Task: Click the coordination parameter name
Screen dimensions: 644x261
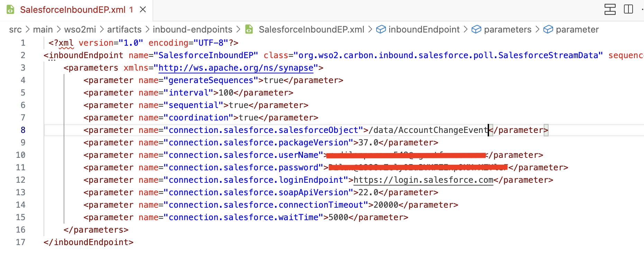Action: pos(199,118)
